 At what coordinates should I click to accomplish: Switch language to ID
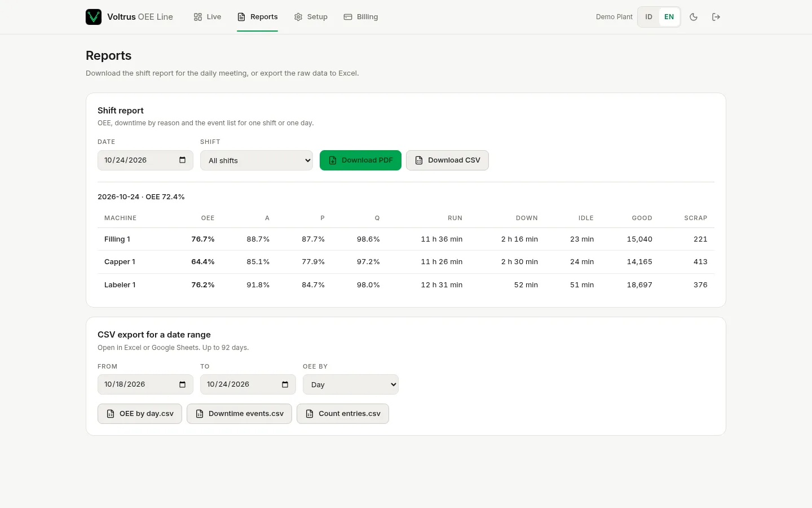point(648,17)
